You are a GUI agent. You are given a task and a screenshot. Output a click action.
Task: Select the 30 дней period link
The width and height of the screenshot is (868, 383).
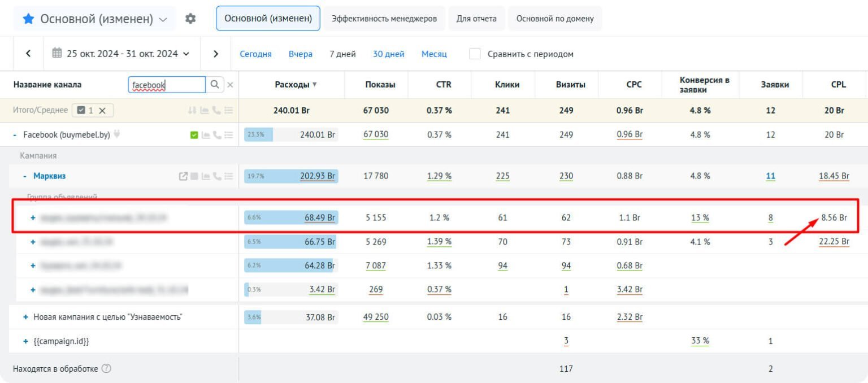(389, 54)
